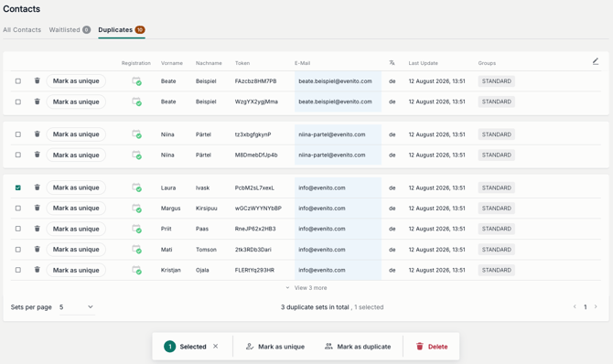613x364 pixels.
Task: Clear selection with the X icon
Action: (x=215, y=347)
